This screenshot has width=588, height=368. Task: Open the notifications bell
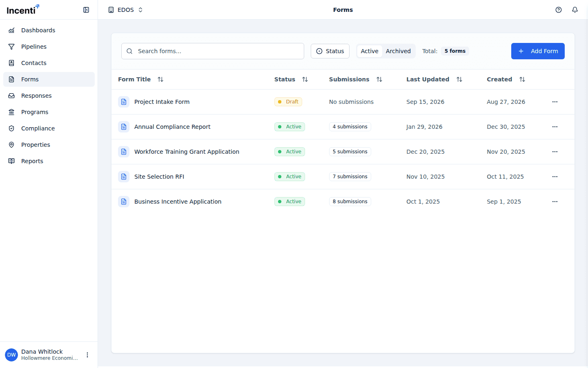(575, 10)
